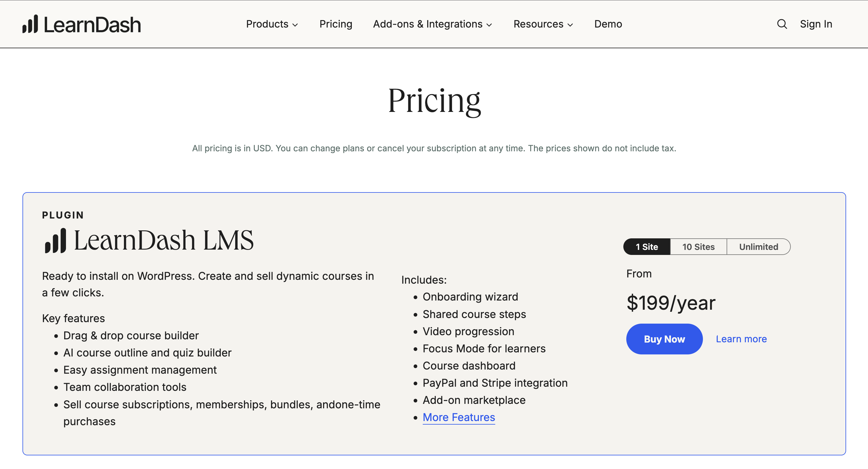Click the $199/year price text
The width and height of the screenshot is (868, 469).
pyautogui.click(x=671, y=302)
